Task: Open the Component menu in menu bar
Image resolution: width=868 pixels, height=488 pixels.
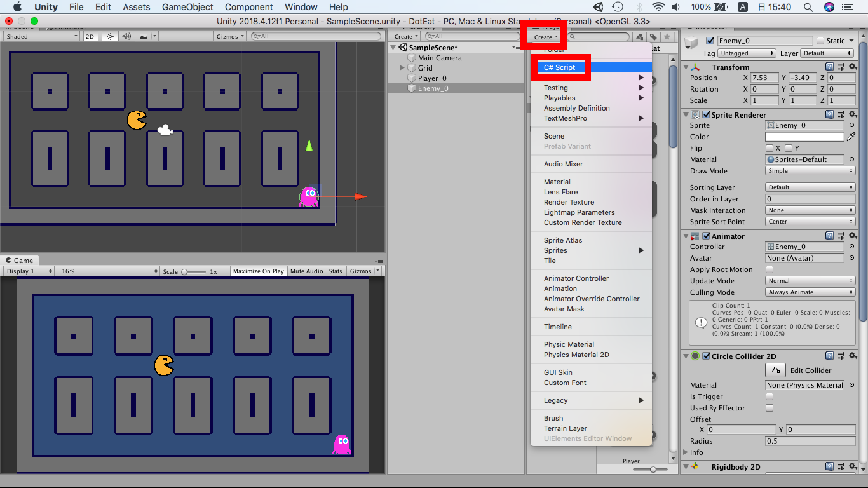Action: point(249,7)
